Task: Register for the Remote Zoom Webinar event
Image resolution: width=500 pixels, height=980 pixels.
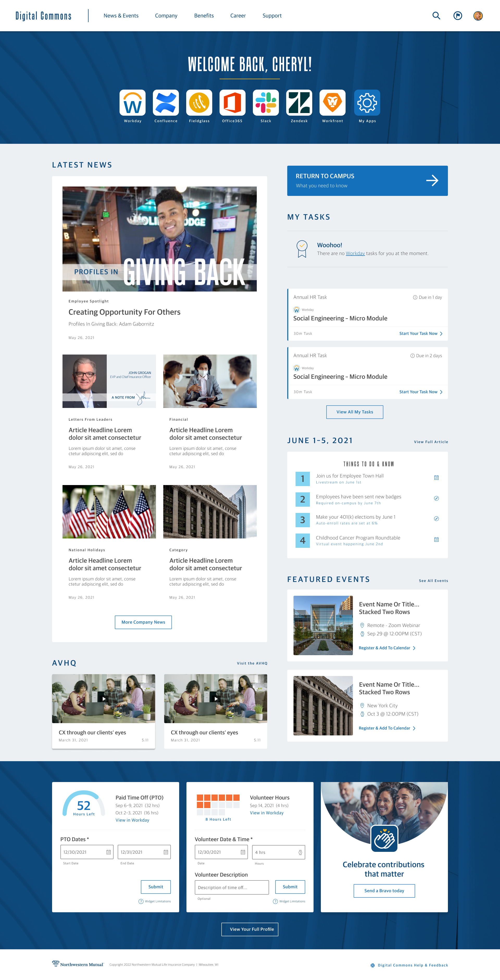Action: tap(387, 648)
